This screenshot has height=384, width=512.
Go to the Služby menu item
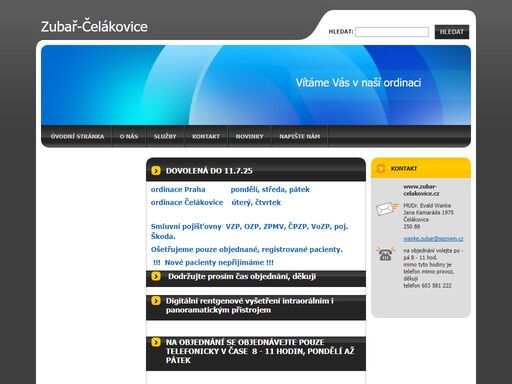click(x=165, y=136)
